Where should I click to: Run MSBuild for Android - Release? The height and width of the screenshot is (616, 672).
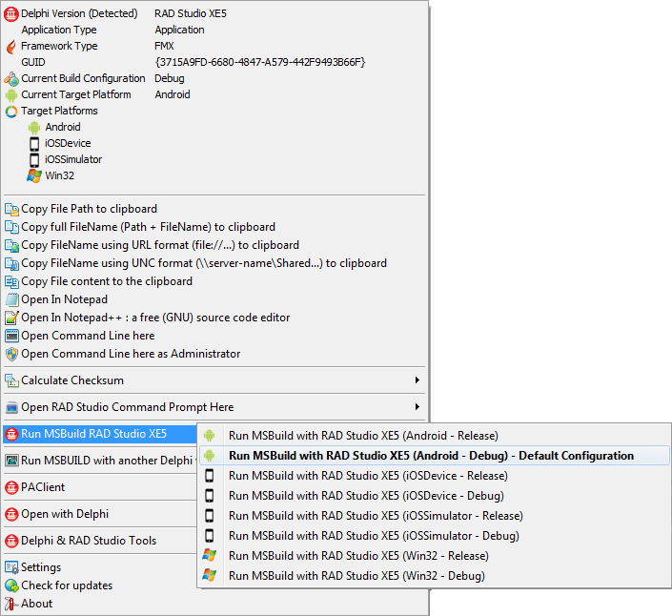pyautogui.click(x=434, y=436)
